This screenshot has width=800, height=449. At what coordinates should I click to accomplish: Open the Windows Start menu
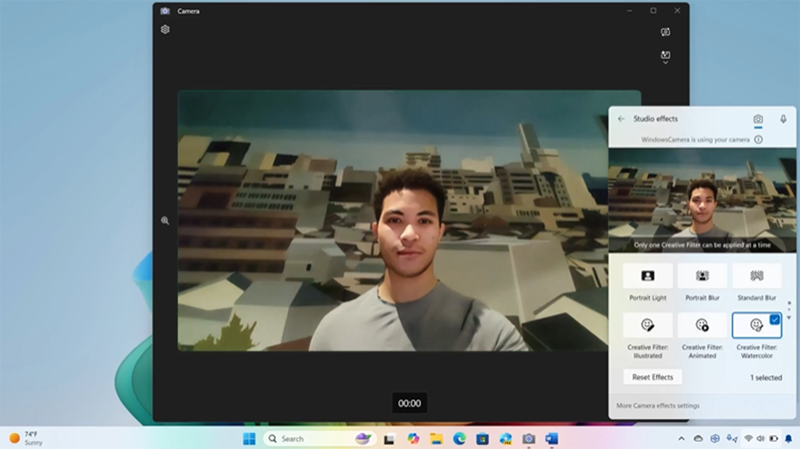[x=249, y=439]
